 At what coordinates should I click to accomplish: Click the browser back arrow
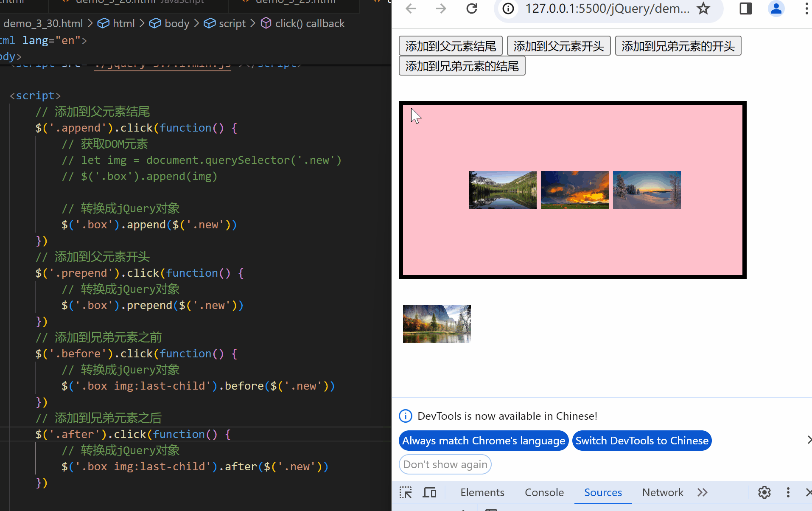coord(411,8)
